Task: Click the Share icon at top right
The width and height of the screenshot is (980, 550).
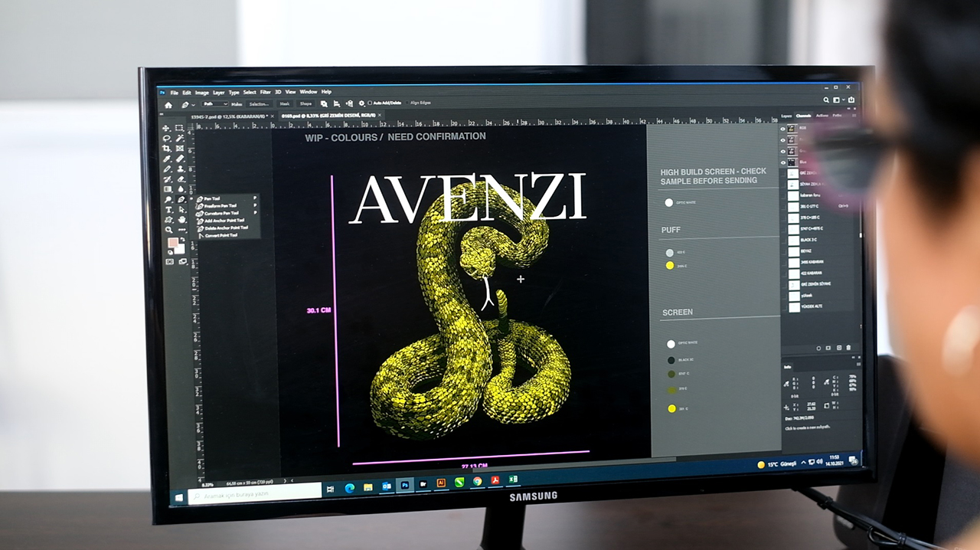Action: pos(851,100)
